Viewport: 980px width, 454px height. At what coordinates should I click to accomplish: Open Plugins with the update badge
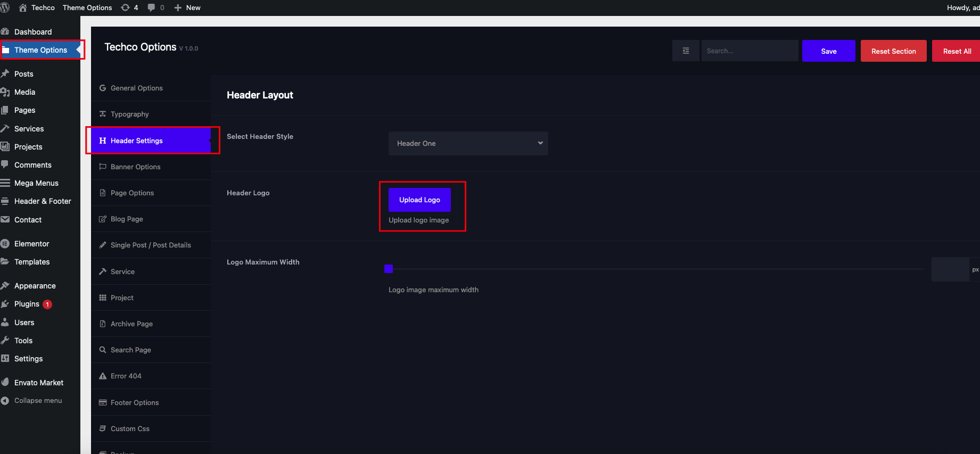(27, 304)
